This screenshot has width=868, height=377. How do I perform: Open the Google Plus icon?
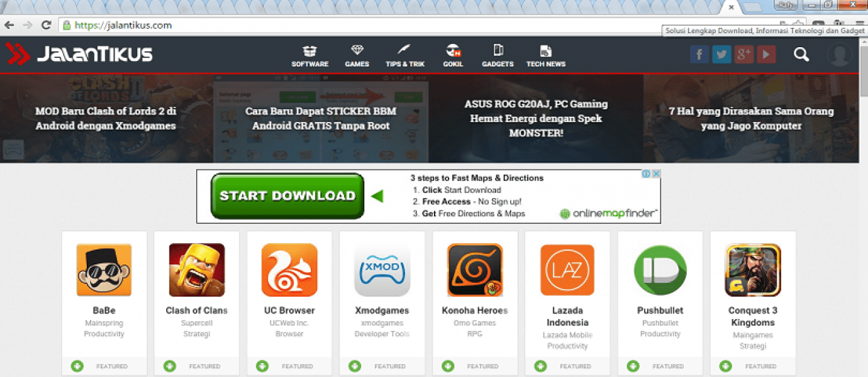coord(744,55)
